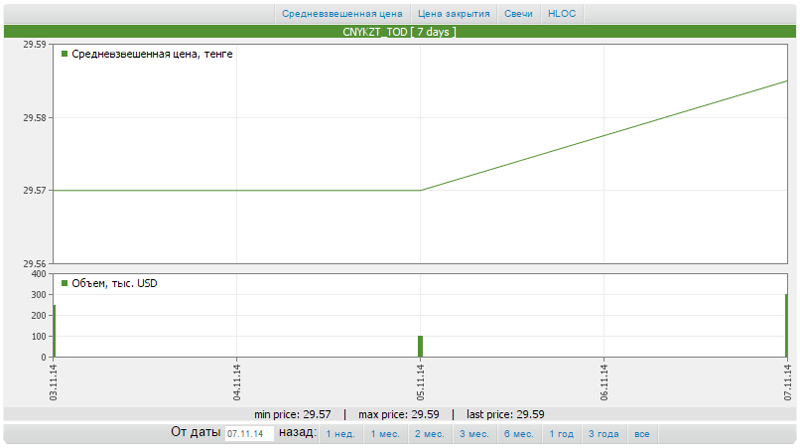Click green legend square for Средневзвешенная цена
The image size is (800, 448).
(65, 54)
